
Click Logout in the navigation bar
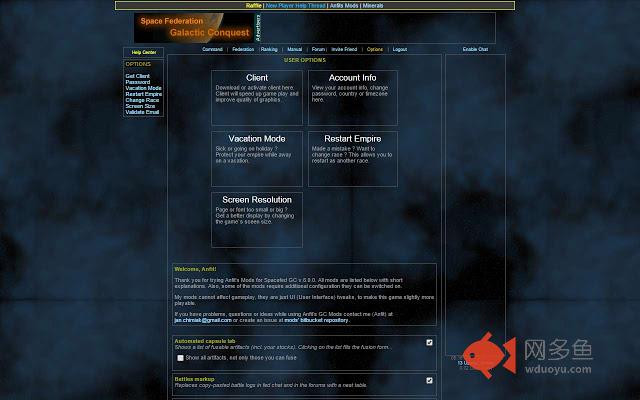click(x=400, y=49)
